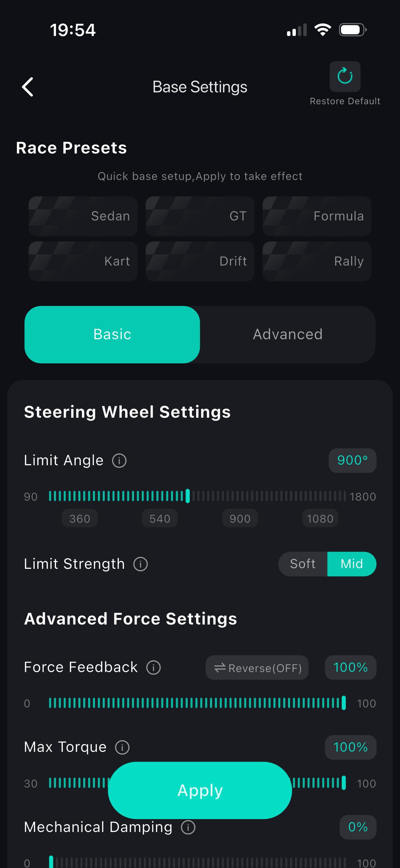
Task: Select the Drift race preset
Action: [200, 261]
